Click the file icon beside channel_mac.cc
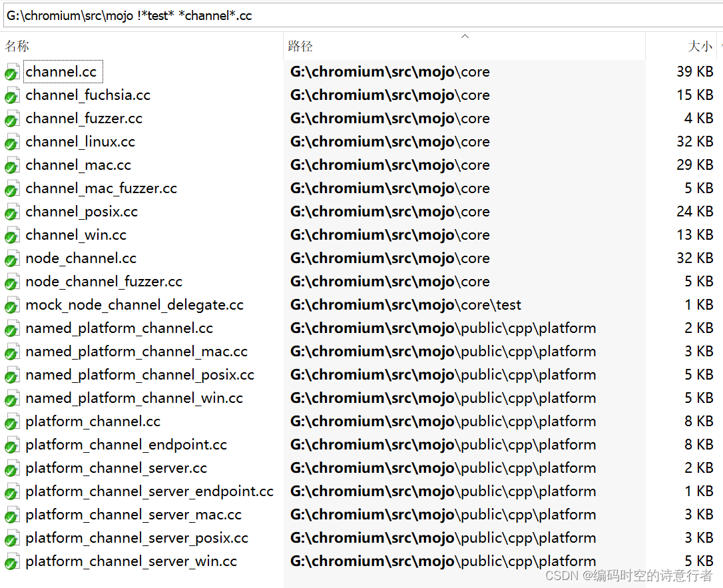723x588 pixels. 12,166
